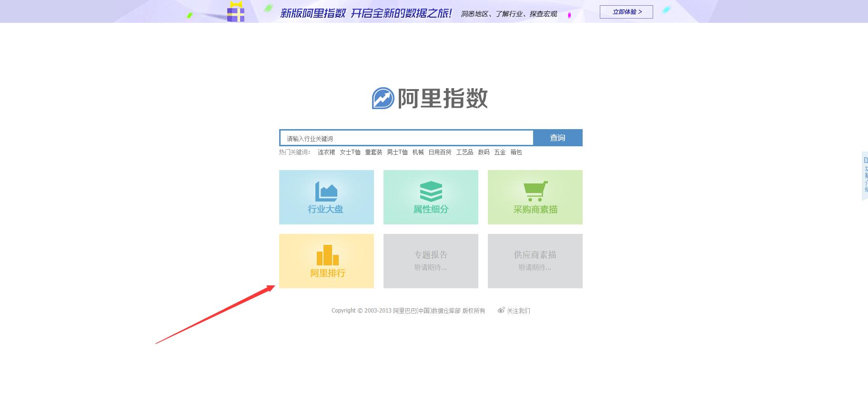
Task: Click banner text 洞悉地区、了解行业、探查宏观
Action: 509,14
